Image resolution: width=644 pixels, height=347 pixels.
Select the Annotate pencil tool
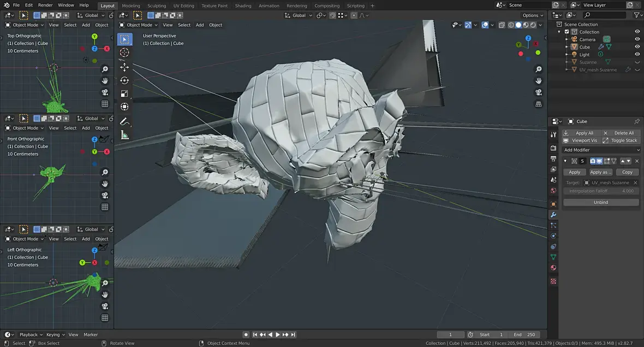[124, 121]
